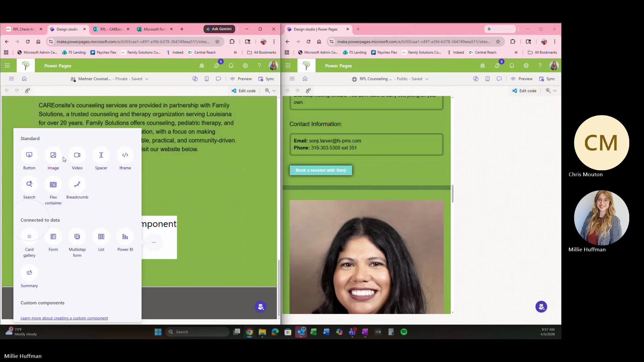Image resolution: width=644 pixels, height=362 pixels.
Task: Expand RPL Counseling site status dropdown
Action: 427,79
